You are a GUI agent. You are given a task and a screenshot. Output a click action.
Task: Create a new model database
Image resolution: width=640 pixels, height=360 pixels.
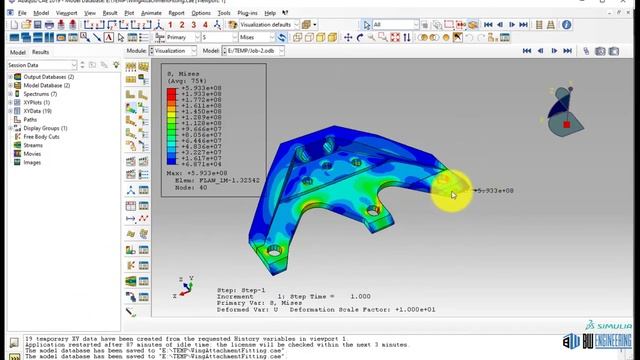[x=14, y=25]
